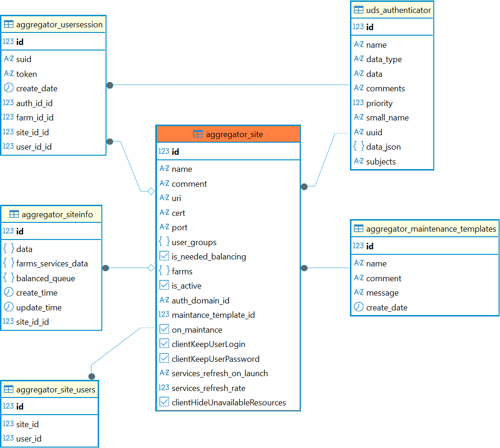Select user_id column in aggregator_site_users
The width and height of the screenshot is (500, 448).
[29, 439]
